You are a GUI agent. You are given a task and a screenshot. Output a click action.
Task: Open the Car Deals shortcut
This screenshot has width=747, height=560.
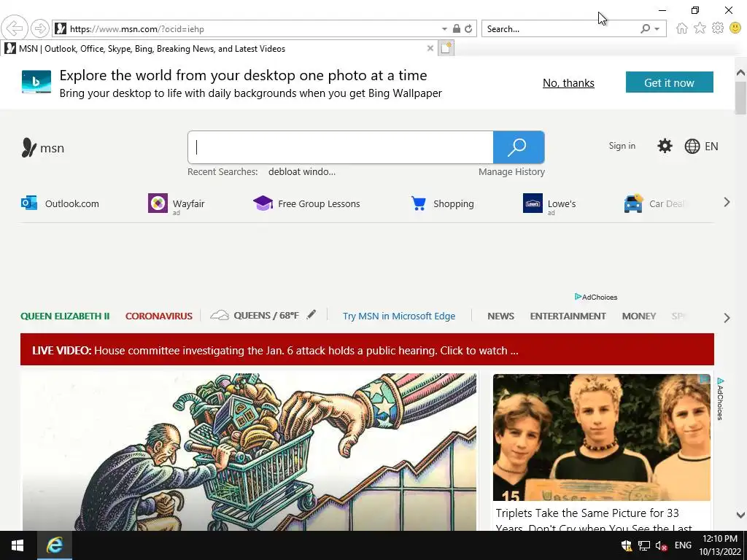654,203
